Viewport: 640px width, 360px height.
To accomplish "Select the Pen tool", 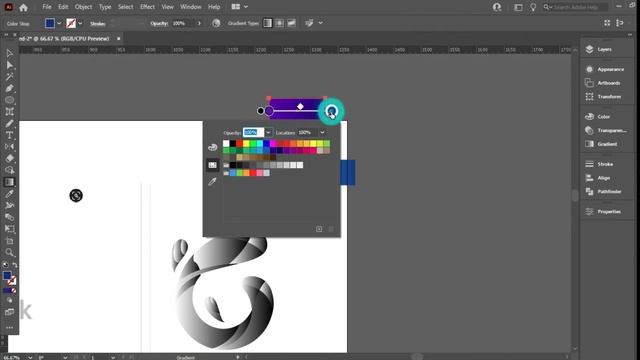I will 9,89.
